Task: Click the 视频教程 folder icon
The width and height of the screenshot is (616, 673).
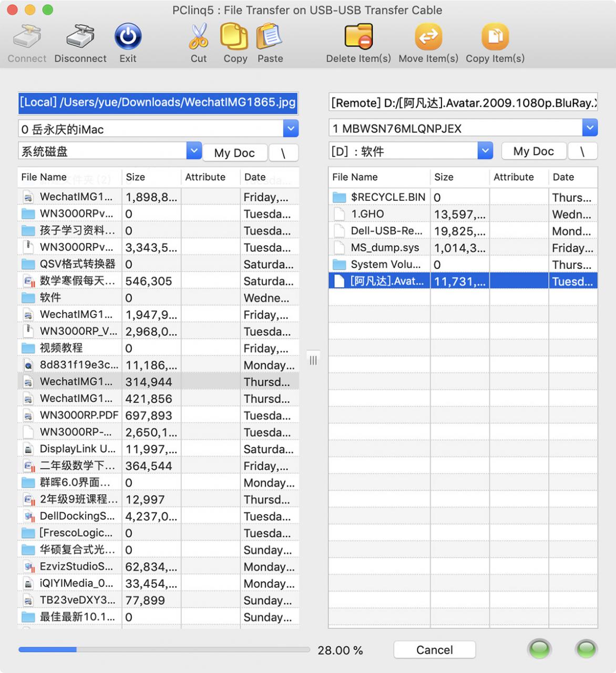Action: (x=28, y=348)
